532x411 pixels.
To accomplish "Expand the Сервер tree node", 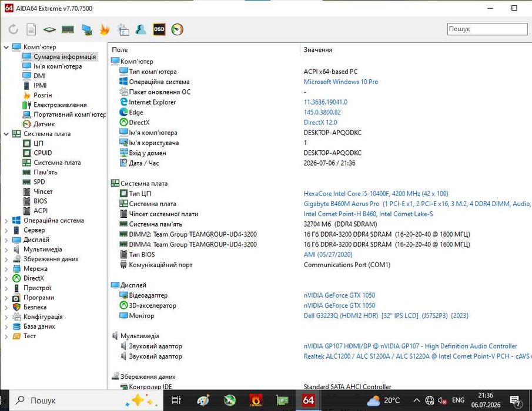I will pyautogui.click(x=6, y=230).
